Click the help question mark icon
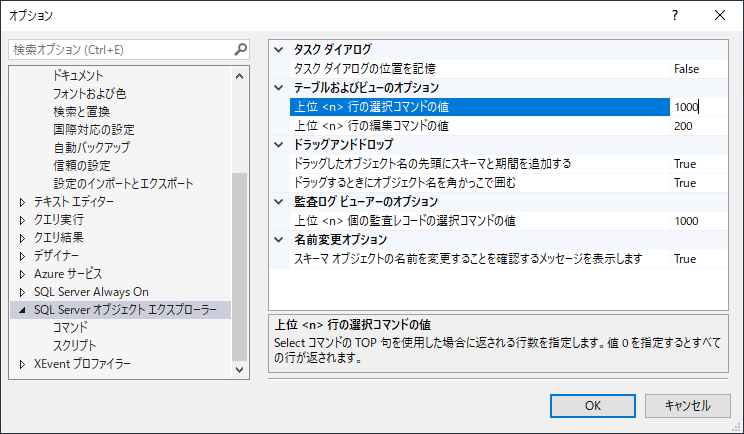Viewport: 744px width, 434px height. point(675,15)
